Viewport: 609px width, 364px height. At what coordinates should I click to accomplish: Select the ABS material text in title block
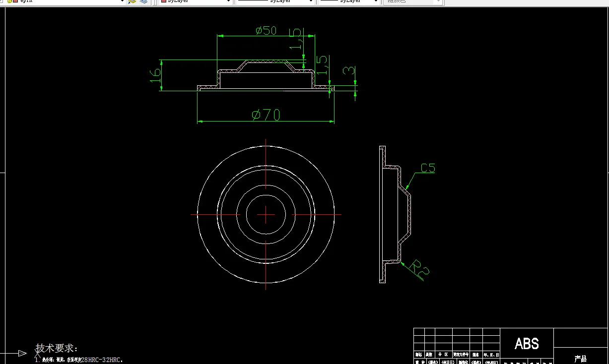pos(527,343)
